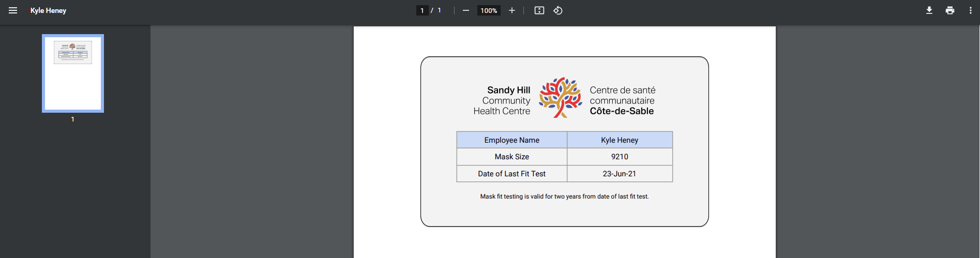Click the thumbnail page label 1
The image size is (980, 258).
73,119
